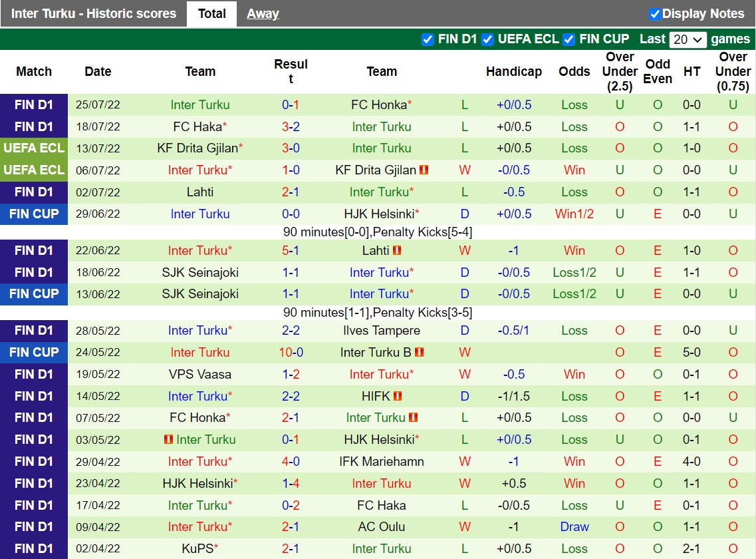
Task: Click red card icon beside Lahti on 22/06/22
Action: coord(397,250)
